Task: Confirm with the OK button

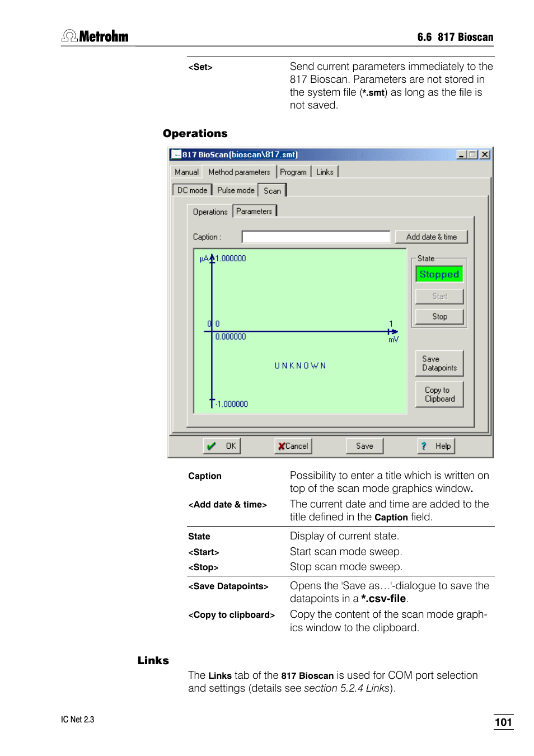Action: coord(222,446)
